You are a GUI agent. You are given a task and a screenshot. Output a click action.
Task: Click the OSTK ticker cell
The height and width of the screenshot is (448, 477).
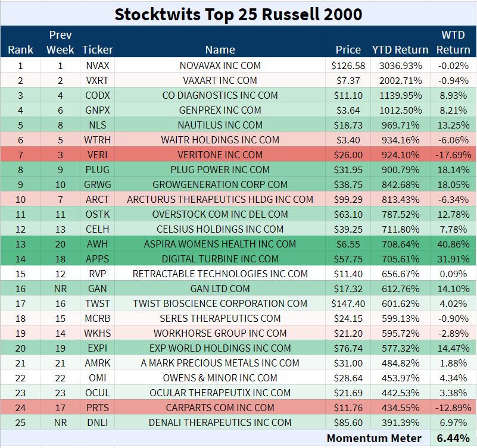point(97,214)
